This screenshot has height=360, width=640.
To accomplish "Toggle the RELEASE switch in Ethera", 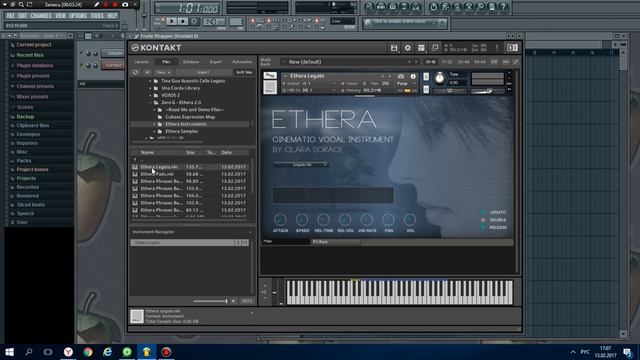I will point(483,227).
